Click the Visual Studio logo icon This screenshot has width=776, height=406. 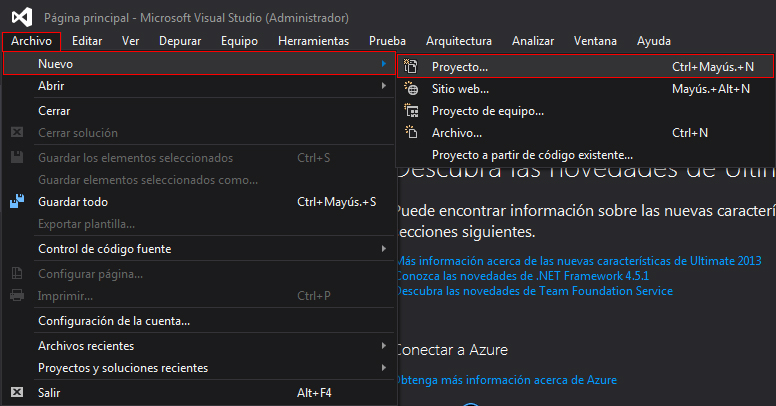[21, 17]
